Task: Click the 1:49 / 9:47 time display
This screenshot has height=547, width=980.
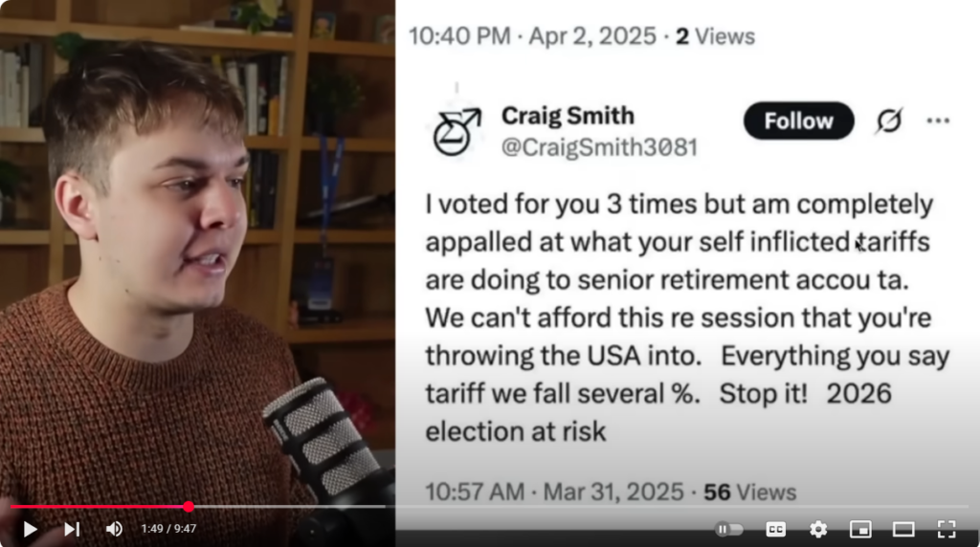Action: tap(168, 529)
